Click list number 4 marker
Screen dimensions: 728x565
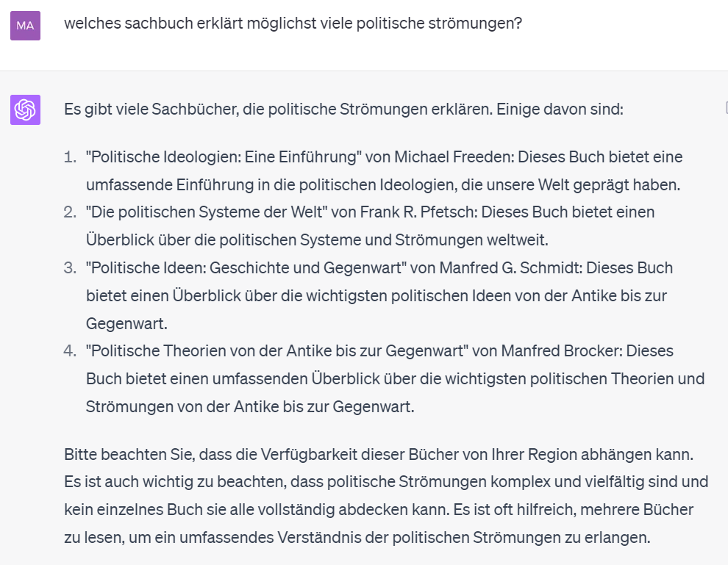pyautogui.click(x=70, y=350)
